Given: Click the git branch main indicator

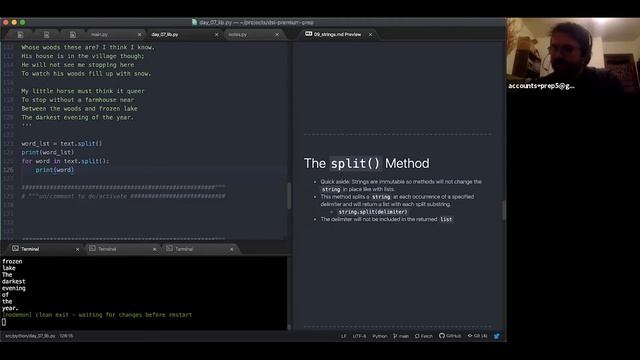Looking at the screenshot, I should [x=401, y=336].
